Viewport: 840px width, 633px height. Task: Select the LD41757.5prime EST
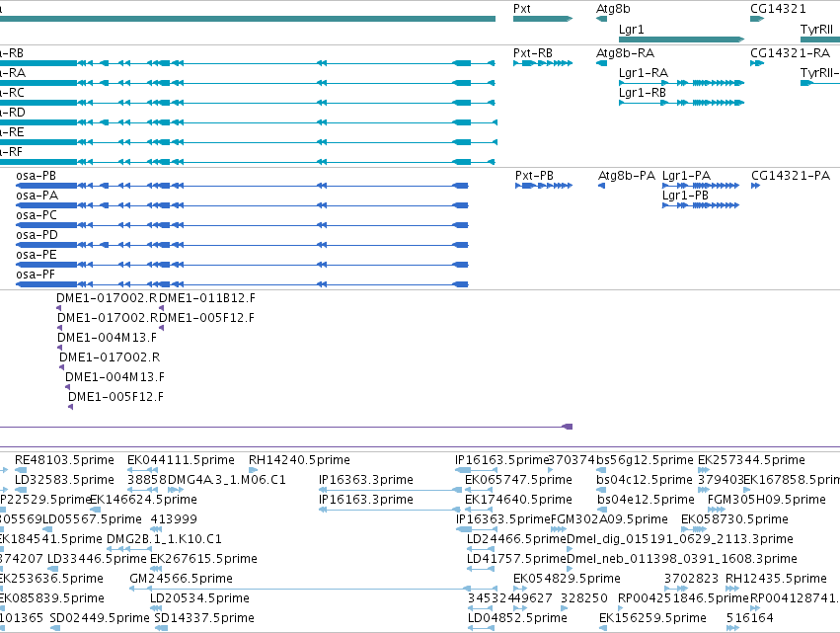click(480, 569)
